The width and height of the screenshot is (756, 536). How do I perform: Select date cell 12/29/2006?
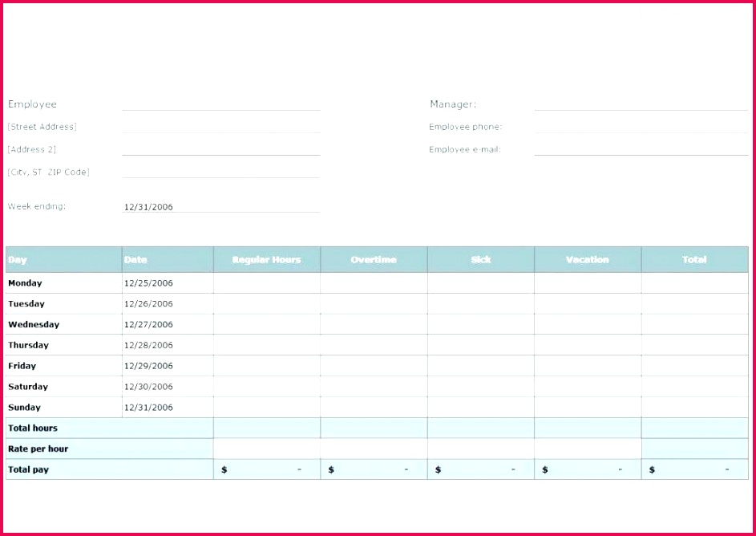(x=168, y=366)
